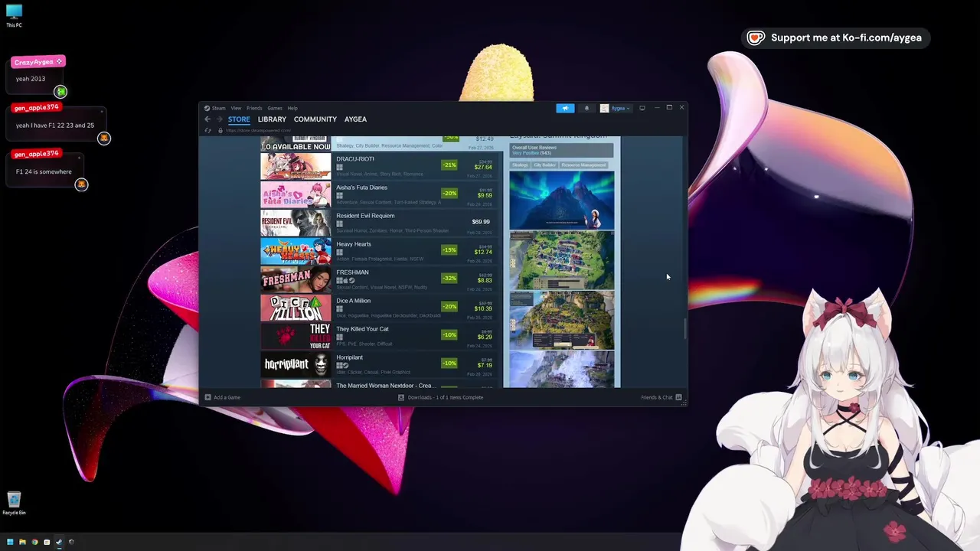Click the Horripilant capsule image
980x551 pixels.
click(296, 364)
